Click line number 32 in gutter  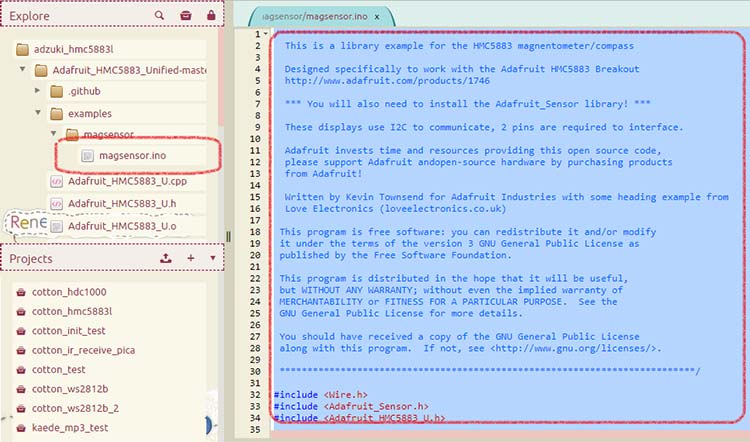[255, 395]
